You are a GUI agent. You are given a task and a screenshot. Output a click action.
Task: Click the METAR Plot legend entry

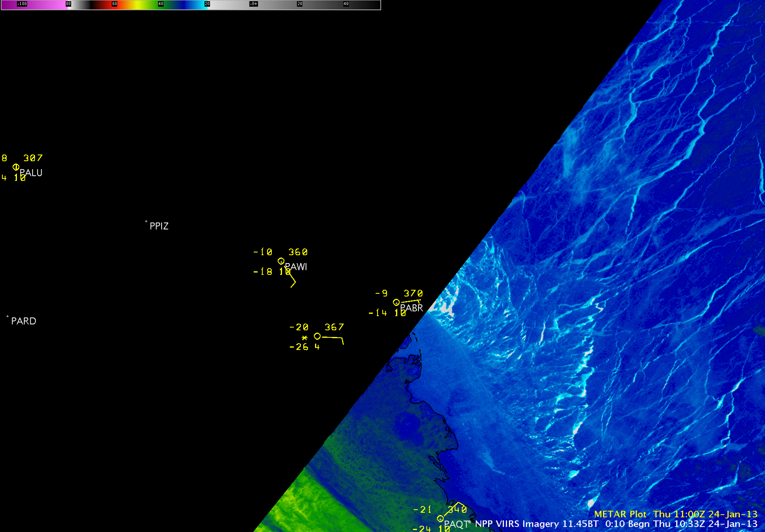620,514
